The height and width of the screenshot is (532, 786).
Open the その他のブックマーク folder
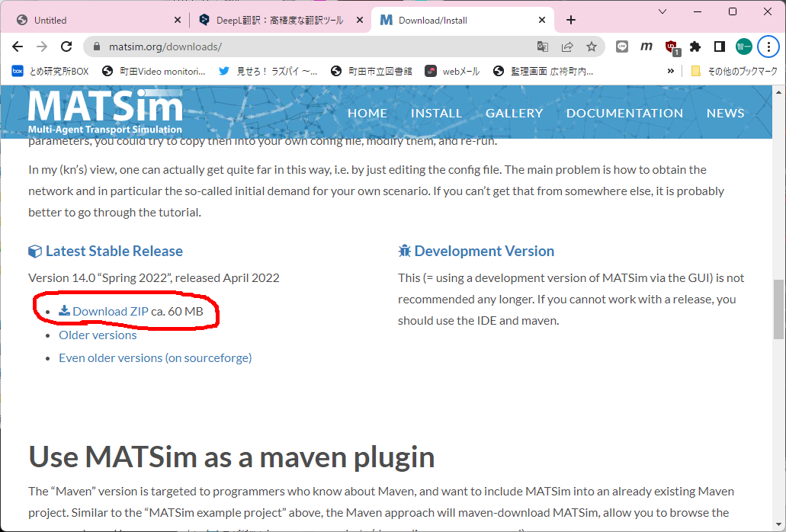734,71
